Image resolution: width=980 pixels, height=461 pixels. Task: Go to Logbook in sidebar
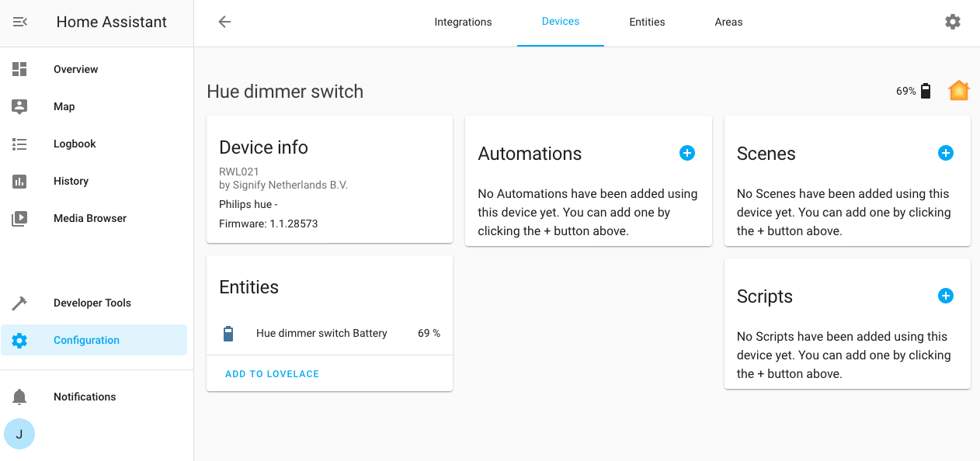click(x=75, y=144)
